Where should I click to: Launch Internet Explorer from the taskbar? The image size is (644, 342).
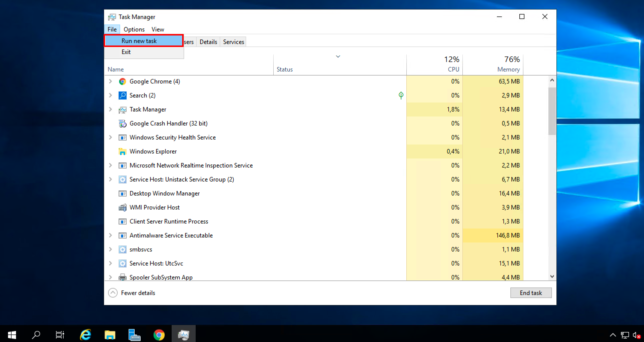pos(86,334)
